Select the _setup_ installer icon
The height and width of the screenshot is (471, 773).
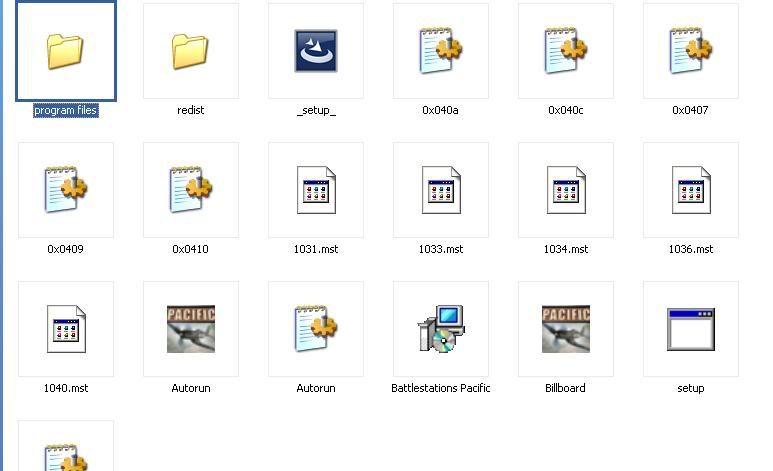[315, 50]
